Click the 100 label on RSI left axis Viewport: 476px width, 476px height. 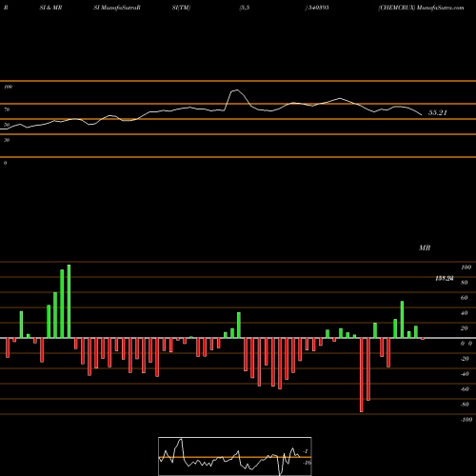8,87
